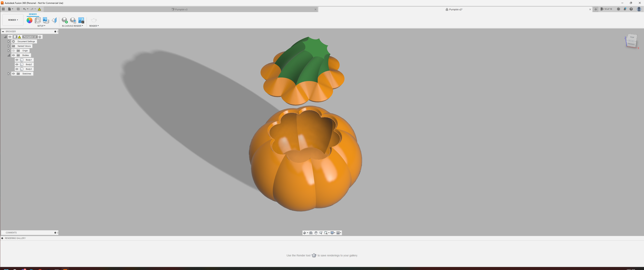Image resolution: width=644 pixels, height=270 pixels.
Task: Click the Undo arrow
Action: 25,9
